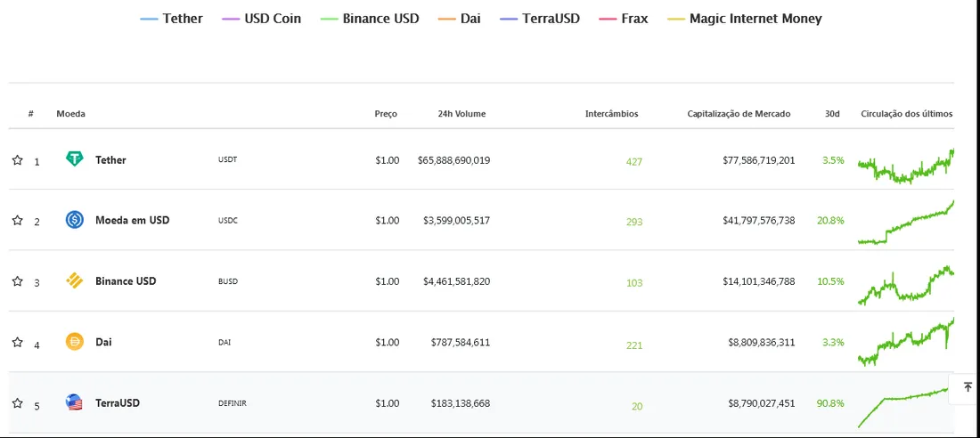Viewport: 980px width, 438px height.
Task: Open Binance USD circulation sparkline
Action: pyautogui.click(x=906, y=286)
